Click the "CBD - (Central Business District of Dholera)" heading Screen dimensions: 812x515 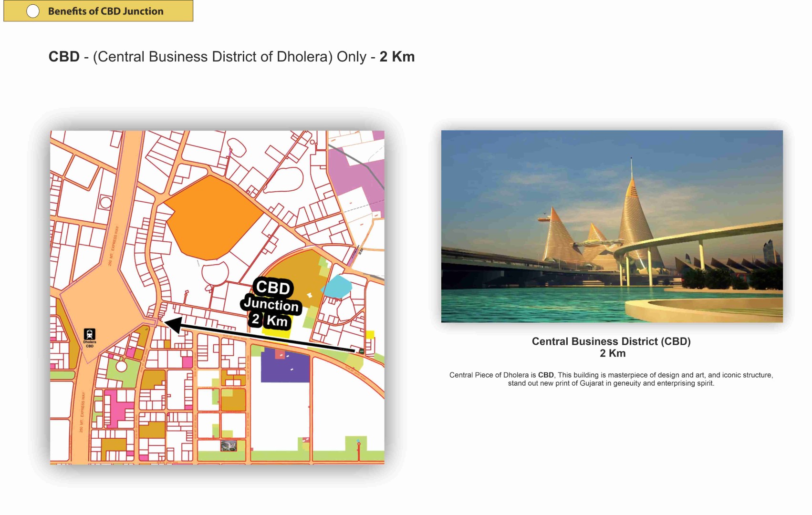tap(190, 57)
